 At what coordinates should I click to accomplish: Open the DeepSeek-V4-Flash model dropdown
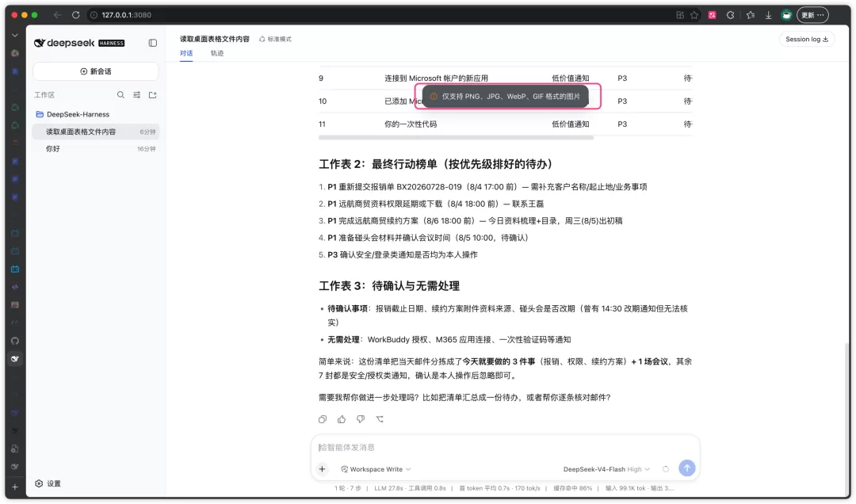[x=606, y=470]
